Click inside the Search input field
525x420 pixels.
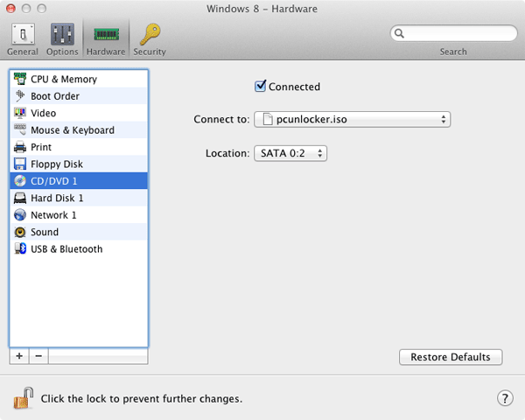point(453,33)
